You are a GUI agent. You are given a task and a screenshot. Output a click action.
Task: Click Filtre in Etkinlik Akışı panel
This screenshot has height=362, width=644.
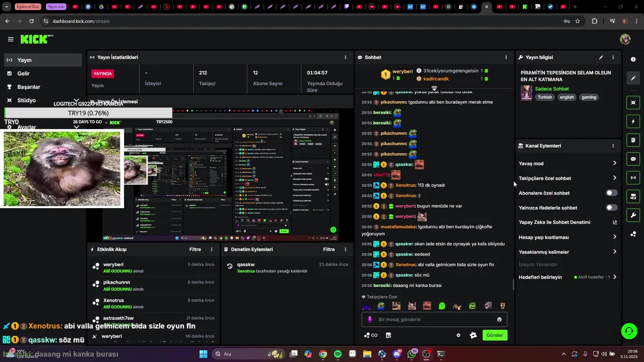195,249
